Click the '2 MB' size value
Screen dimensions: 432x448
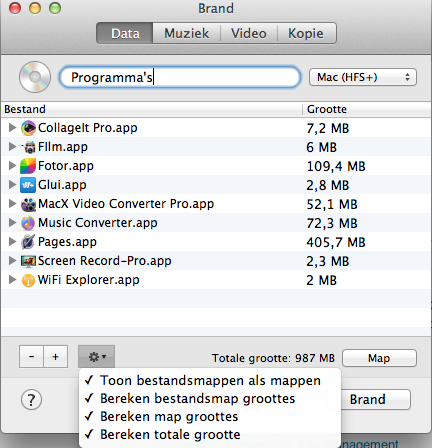(x=322, y=280)
